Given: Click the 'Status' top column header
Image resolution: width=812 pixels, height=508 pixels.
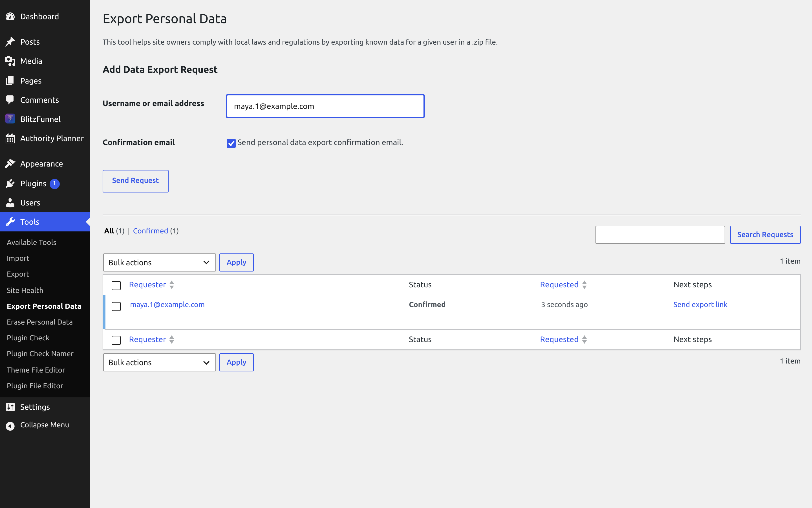Looking at the screenshot, I should [420, 284].
